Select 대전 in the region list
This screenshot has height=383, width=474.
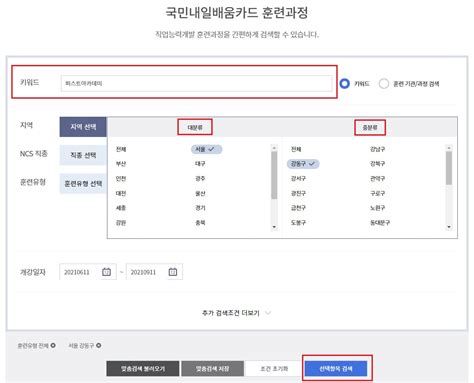click(x=121, y=193)
